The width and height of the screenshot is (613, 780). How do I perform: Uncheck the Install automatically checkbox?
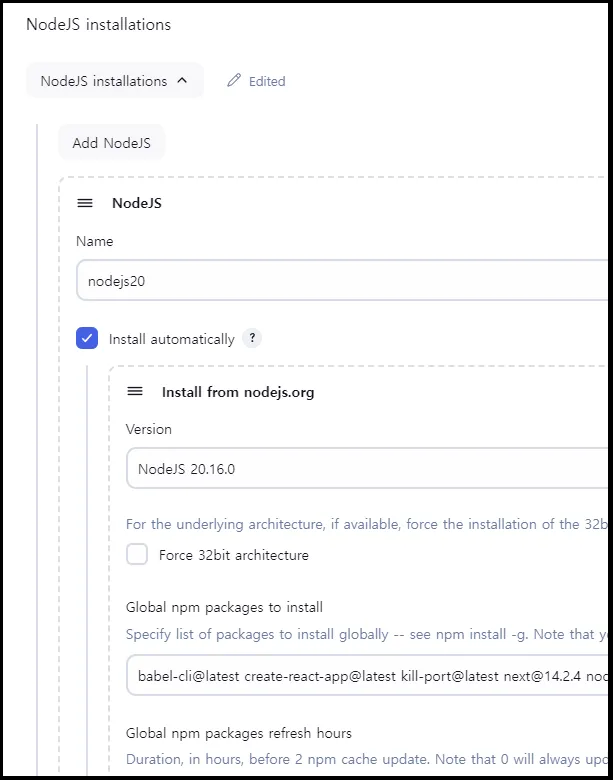[x=87, y=339]
